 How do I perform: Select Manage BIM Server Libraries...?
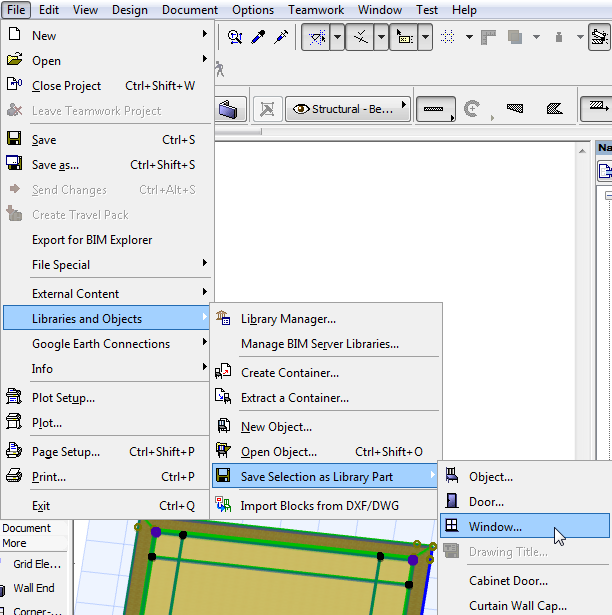[326, 344]
